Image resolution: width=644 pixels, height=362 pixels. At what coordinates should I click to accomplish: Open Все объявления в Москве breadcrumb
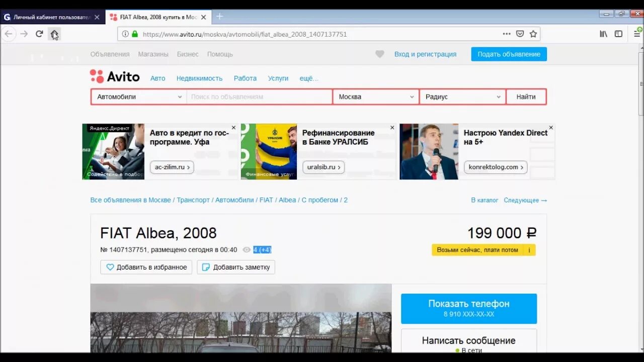click(130, 200)
